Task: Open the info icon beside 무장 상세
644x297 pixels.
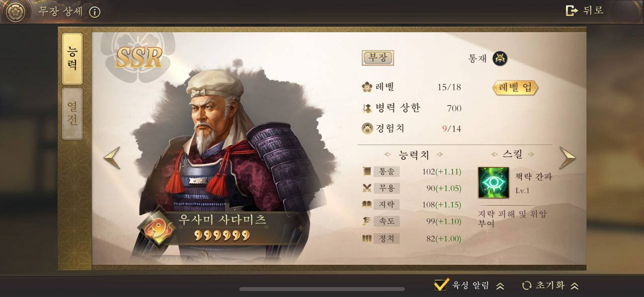Action: 95,12
